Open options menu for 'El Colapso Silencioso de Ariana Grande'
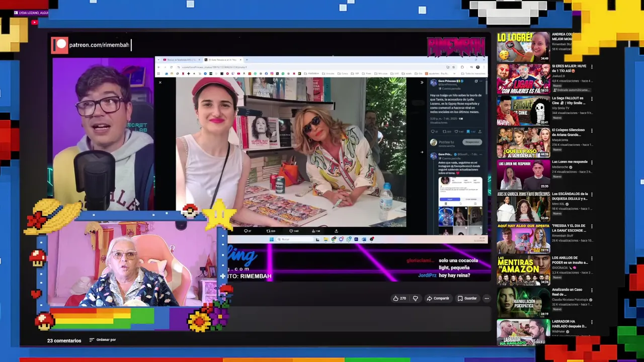Image resolution: width=644 pixels, height=362 pixels. [592, 130]
